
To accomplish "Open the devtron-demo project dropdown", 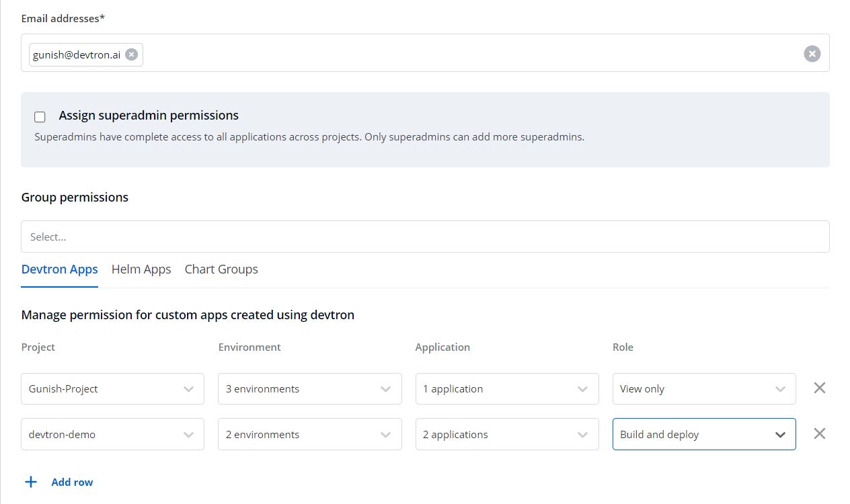I will point(112,434).
